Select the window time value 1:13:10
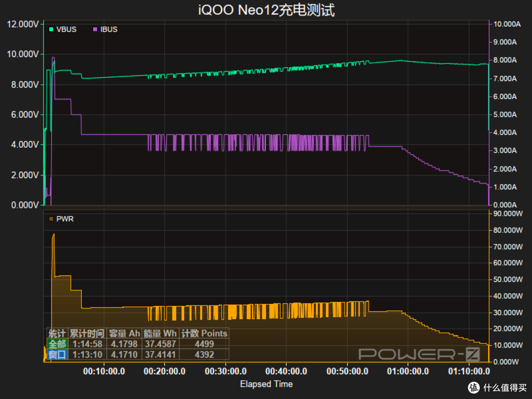Image resolution: width=532 pixels, height=399 pixels. [x=87, y=355]
